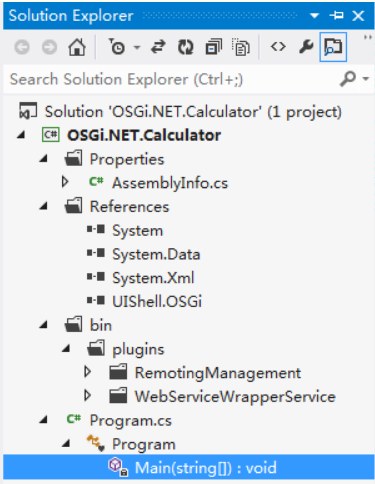This screenshot has height=484, width=375.
Task: Click the bin folder icon
Action: 73,324
